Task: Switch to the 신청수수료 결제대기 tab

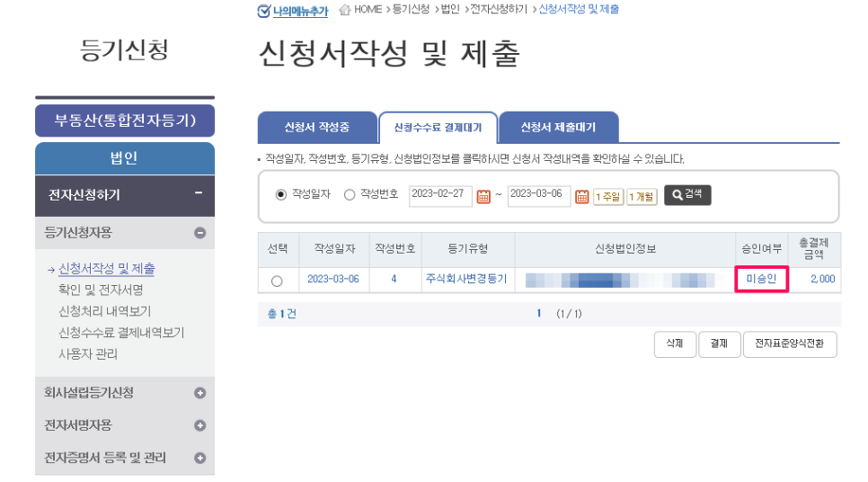Action: [438, 128]
